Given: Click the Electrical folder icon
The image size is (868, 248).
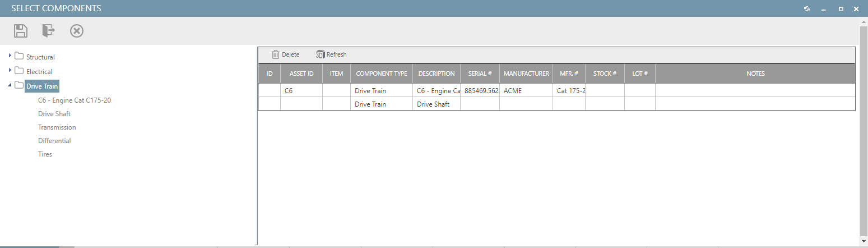Looking at the screenshot, I should pos(19,71).
